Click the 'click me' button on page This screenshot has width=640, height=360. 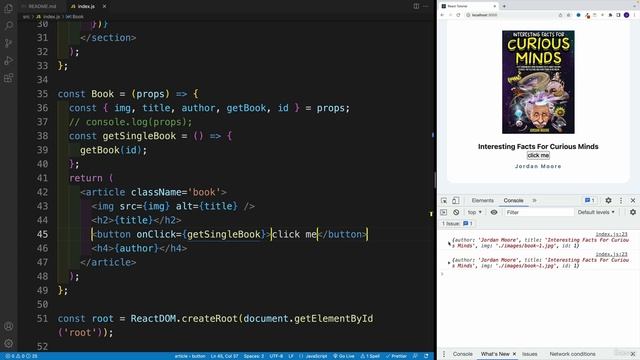click(538, 156)
